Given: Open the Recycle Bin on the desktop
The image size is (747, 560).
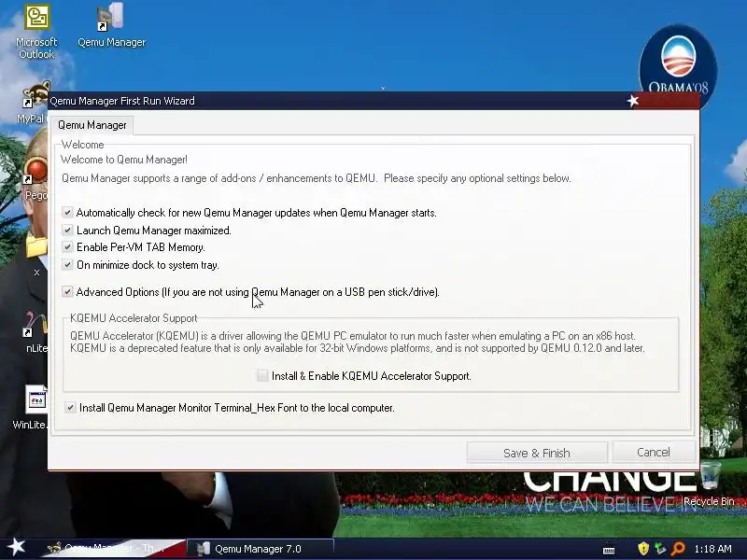Looking at the screenshot, I should click(x=710, y=483).
